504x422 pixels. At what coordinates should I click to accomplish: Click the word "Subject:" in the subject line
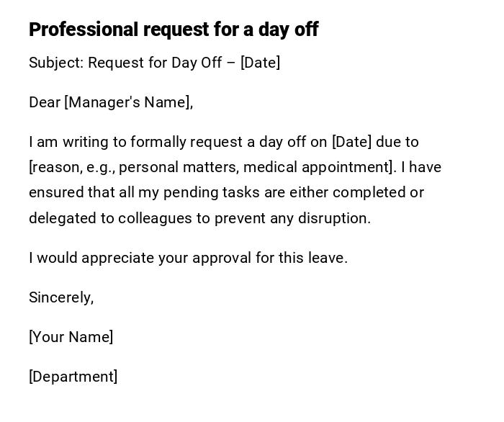click(56, 63)
